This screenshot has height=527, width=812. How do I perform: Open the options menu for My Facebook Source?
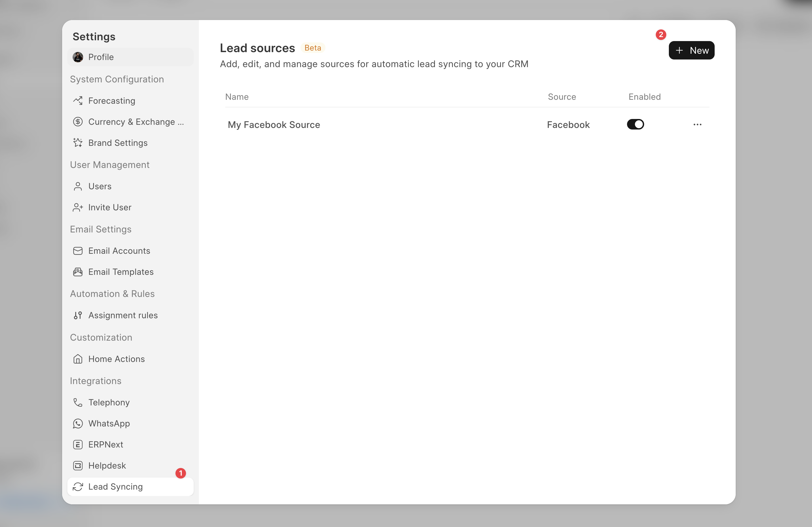697,124
